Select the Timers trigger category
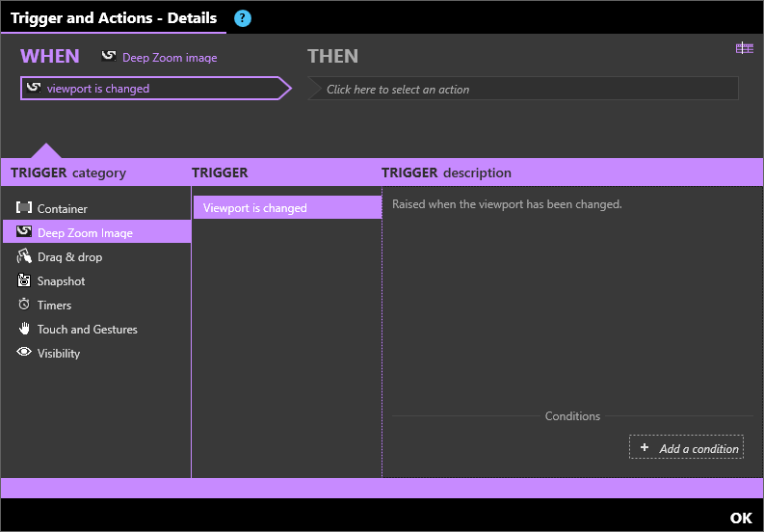 [54, 306]
